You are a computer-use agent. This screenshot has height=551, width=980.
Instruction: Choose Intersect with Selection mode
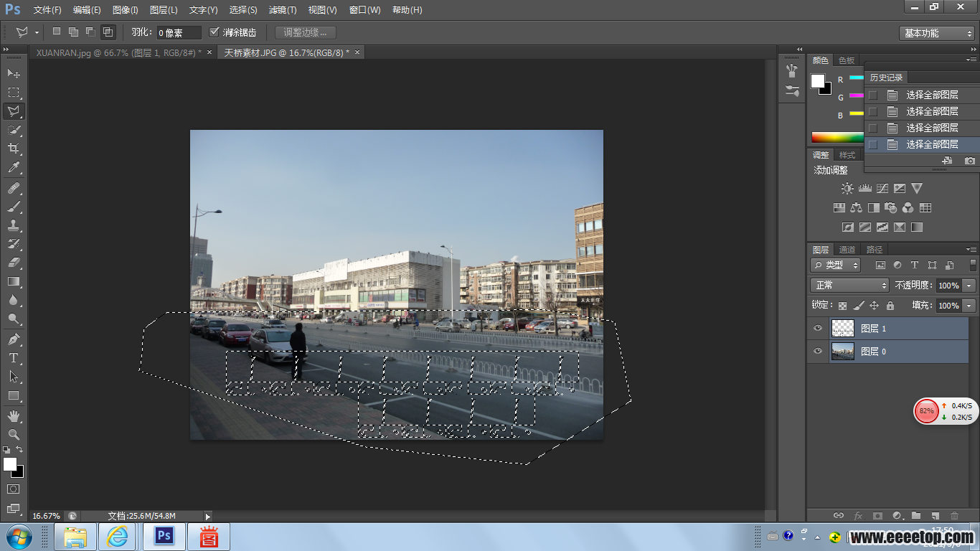(108, 32)
